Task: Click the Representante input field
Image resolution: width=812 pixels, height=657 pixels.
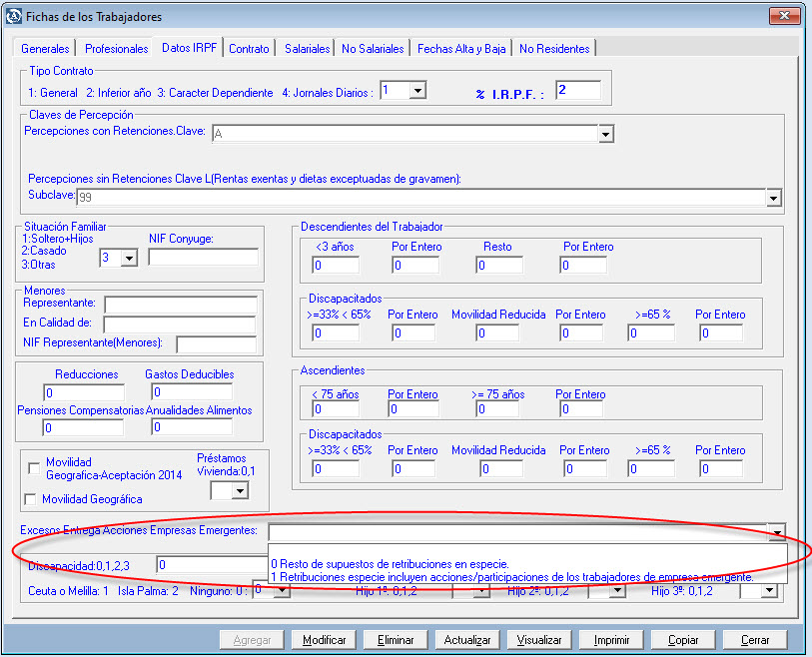Action: pyautogui.click(x=180, y=304)
